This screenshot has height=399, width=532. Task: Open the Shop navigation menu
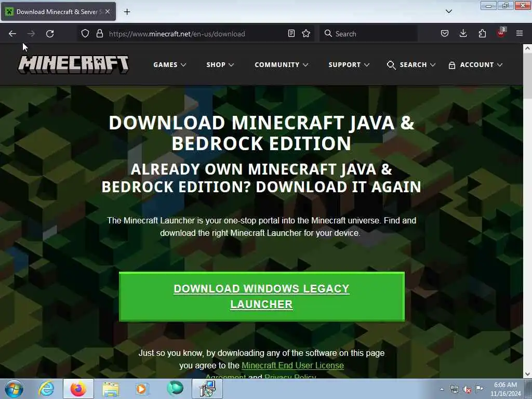coord(220,64)
